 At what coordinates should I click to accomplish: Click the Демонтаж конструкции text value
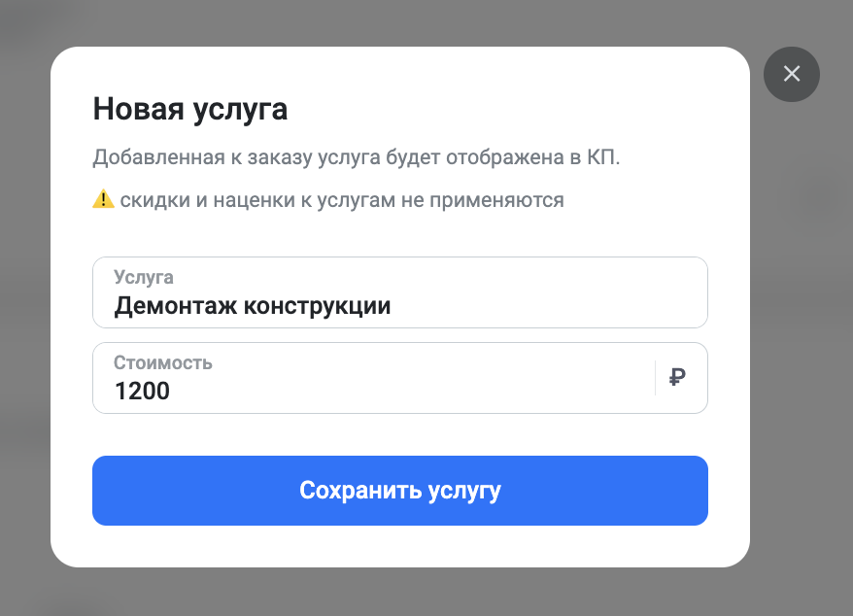click(253, 306)
